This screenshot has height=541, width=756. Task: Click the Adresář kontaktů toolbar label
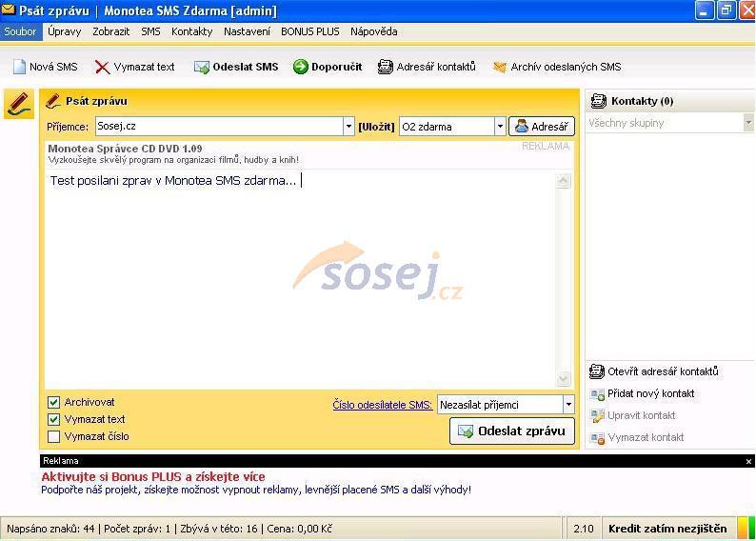(436, 67)
